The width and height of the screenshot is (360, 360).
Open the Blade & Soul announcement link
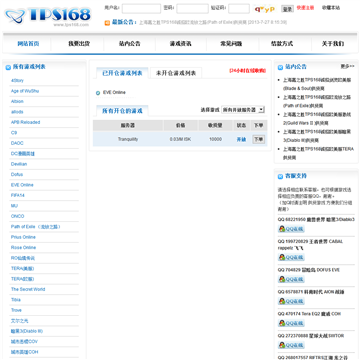pyautogui.click(x=317, y=84)
